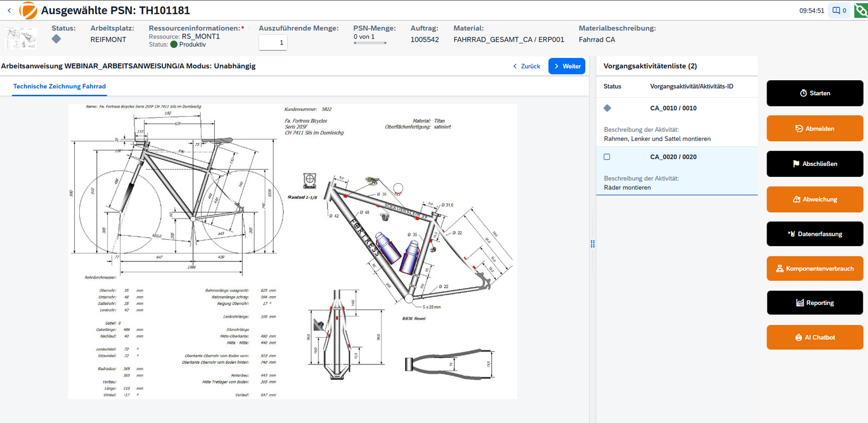The width and height of the screenshot is (868, 423).
Task: Open Datenerfassung
Action: click(x=815, y=234)
